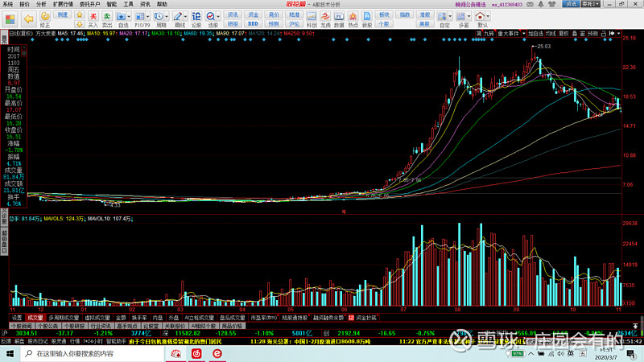Toggle the 复权 price adjustment option
644x362 pixels.
pyautogui.click(x=563, y=34)
